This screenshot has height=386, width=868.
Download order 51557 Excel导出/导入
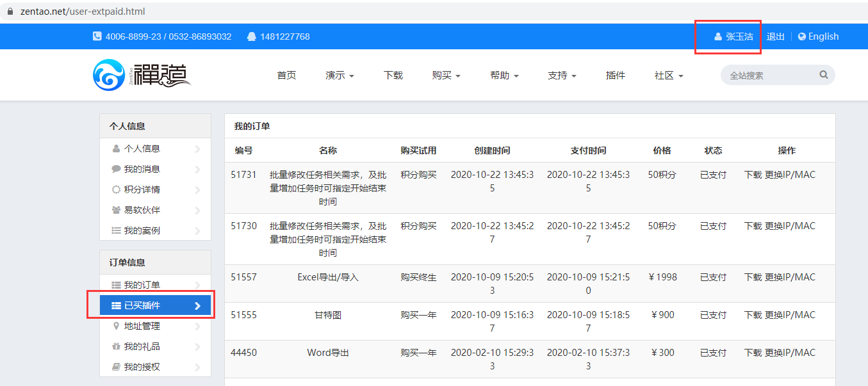753,277
